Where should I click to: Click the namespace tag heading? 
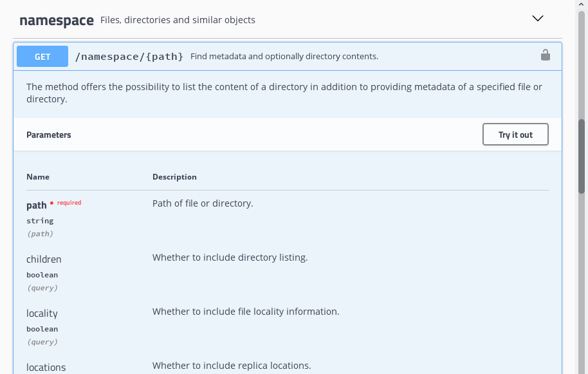57,20
